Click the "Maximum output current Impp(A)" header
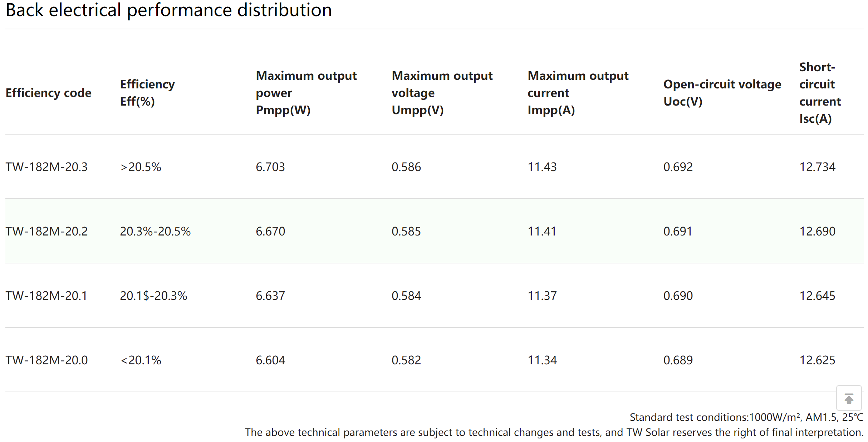 578,93
